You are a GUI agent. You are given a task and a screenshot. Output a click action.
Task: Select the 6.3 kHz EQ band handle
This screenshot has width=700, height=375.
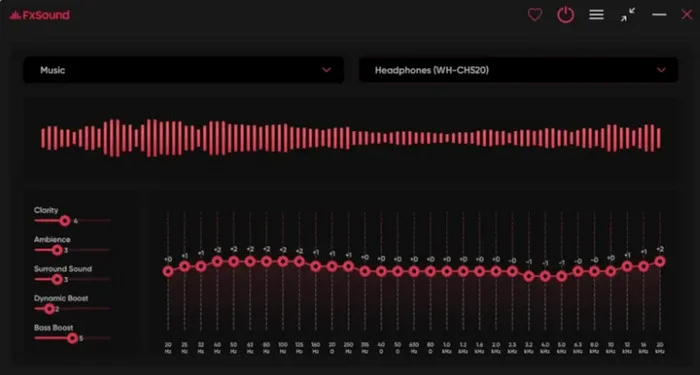[x=578, y=271]
